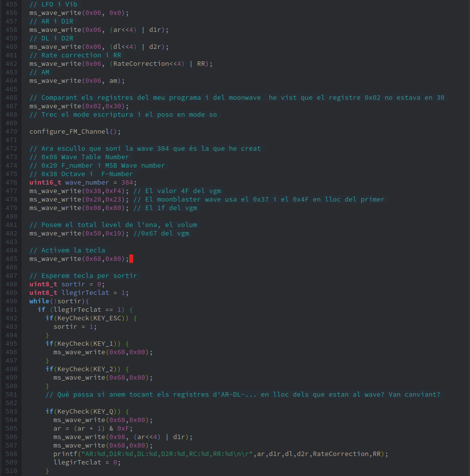The height and width of the screenshot is (476, 470).
Task: Click line number 510 in the gutter
Action: (x=11, y=472)
